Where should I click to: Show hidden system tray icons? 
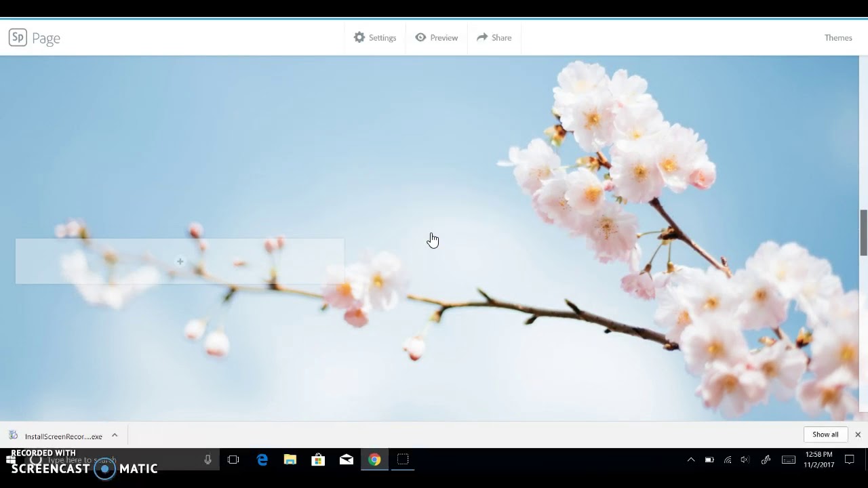tap(691, 460)
